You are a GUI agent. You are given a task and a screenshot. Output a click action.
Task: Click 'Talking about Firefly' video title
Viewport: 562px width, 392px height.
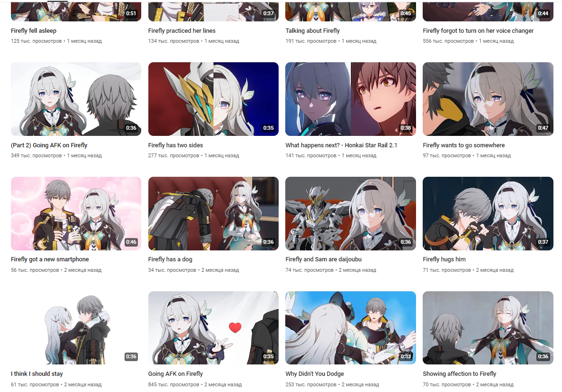[312, 31]
